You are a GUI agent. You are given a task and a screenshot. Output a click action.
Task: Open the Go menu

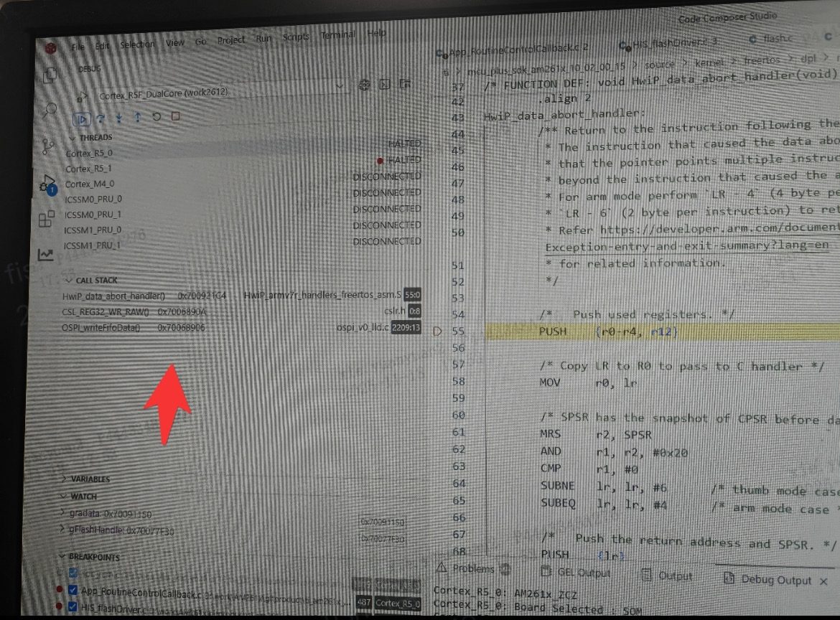(x=200, y=42)
